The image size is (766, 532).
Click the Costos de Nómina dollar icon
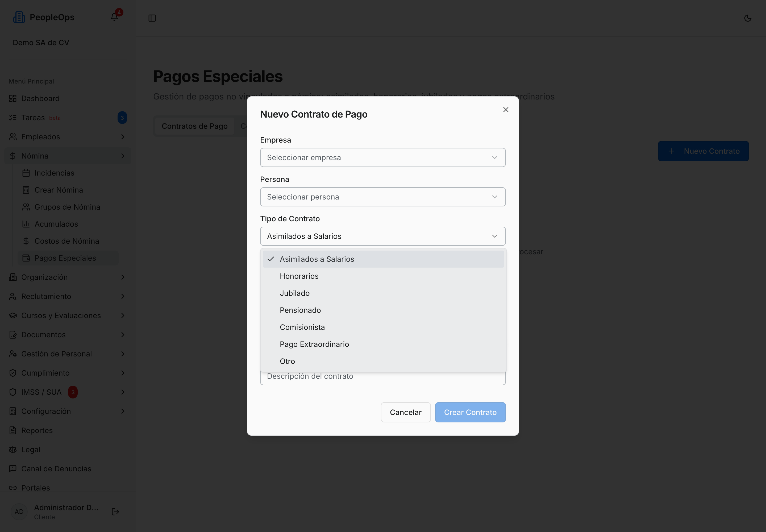coord(26,241)
